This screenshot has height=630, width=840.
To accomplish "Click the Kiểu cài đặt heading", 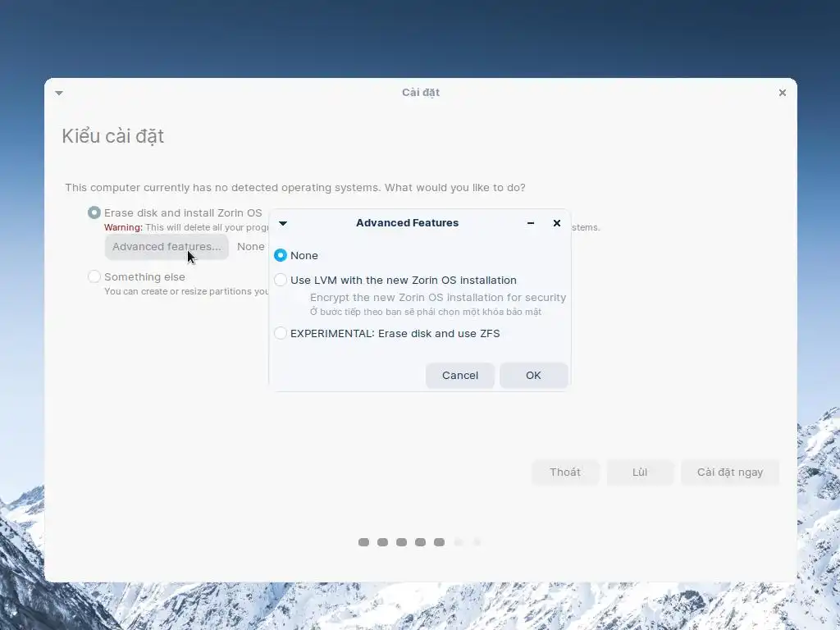I will (x=112, y=136).
